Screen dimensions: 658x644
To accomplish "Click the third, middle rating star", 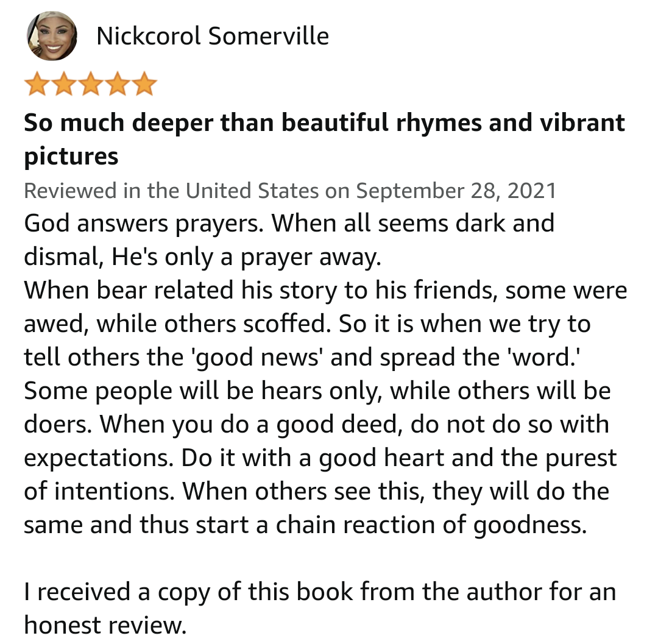I will pos(90,84).
